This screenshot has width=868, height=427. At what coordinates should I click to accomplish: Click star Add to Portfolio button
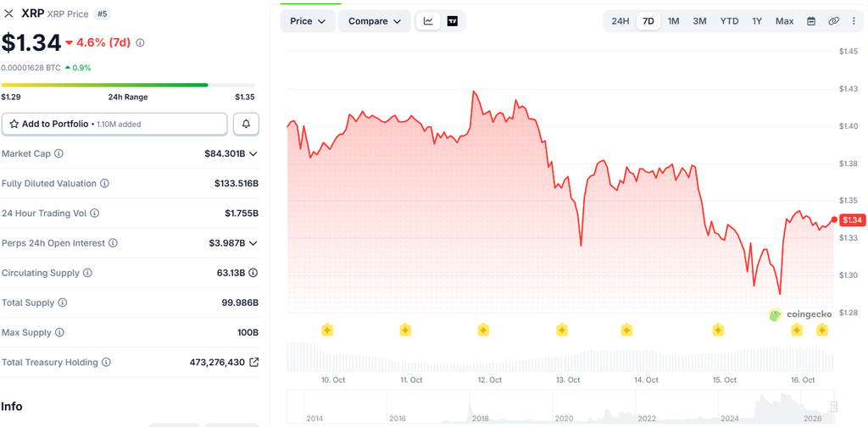tap(114, 124)
